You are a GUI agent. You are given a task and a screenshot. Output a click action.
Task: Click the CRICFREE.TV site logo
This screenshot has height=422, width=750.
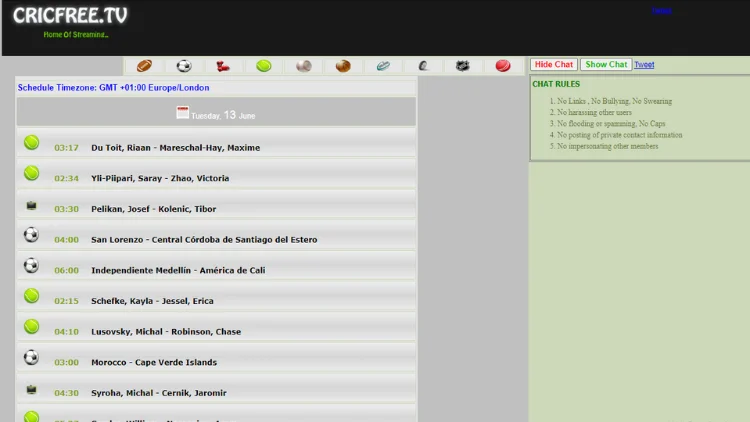tap(70, 16)
